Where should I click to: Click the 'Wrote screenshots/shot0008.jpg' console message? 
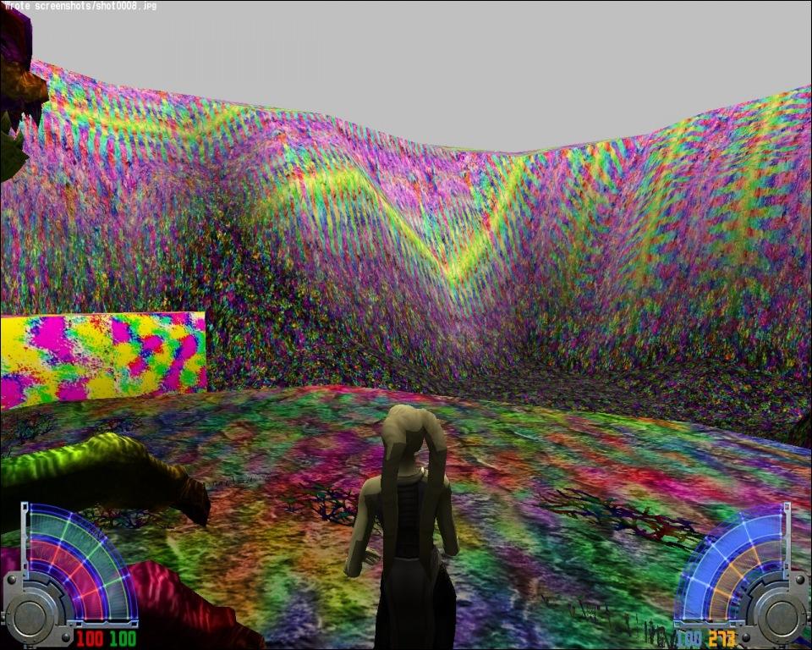coord(80,6)
